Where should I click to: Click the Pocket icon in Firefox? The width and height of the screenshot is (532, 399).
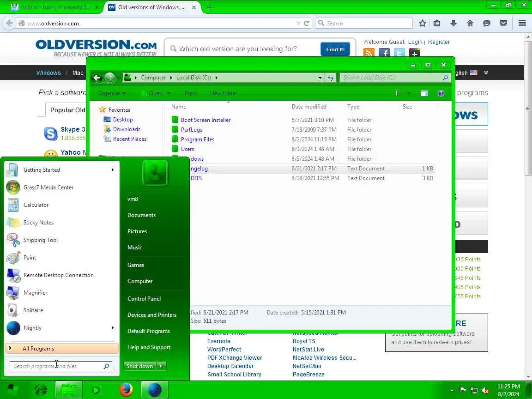tap(503, 23)
